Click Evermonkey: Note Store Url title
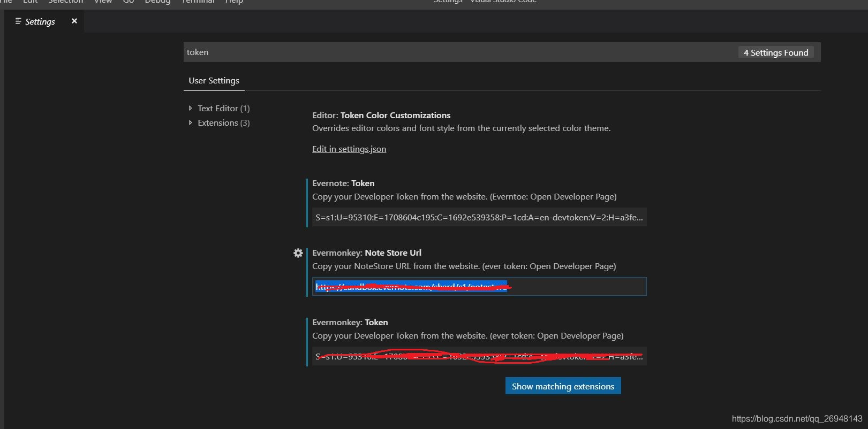This screenshot has height=429, width=868. click(367, 252)
